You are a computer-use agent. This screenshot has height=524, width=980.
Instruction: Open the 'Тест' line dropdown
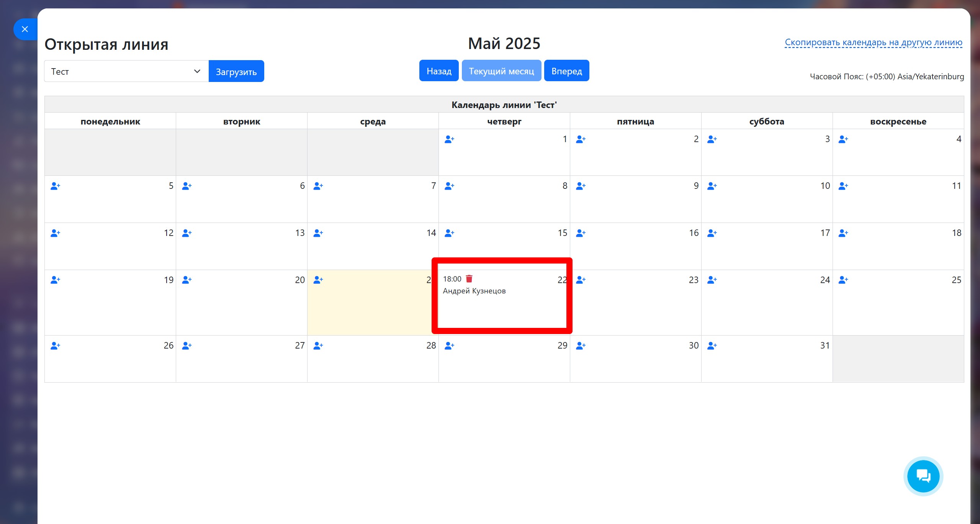(x=126, y=71)
